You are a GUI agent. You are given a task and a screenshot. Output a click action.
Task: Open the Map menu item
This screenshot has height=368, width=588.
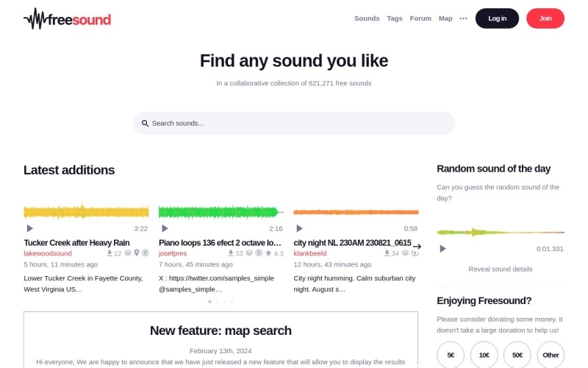click(445, 18)
